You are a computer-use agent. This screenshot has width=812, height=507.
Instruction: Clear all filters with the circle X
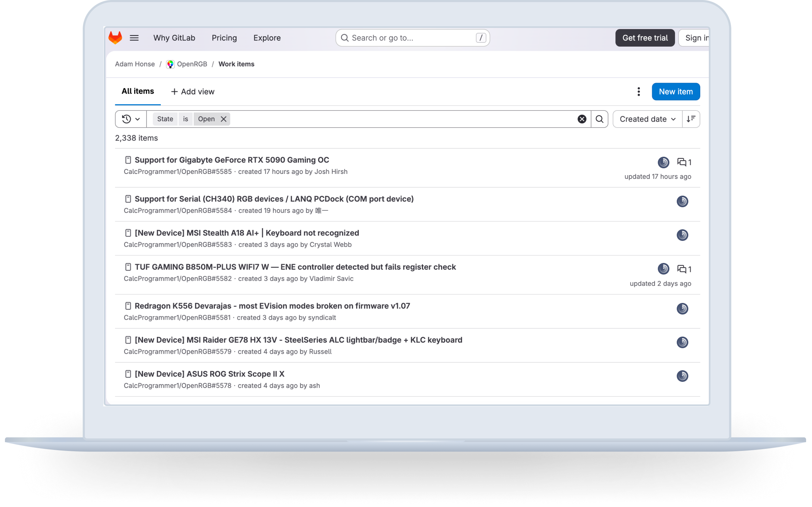pos(582,119)
